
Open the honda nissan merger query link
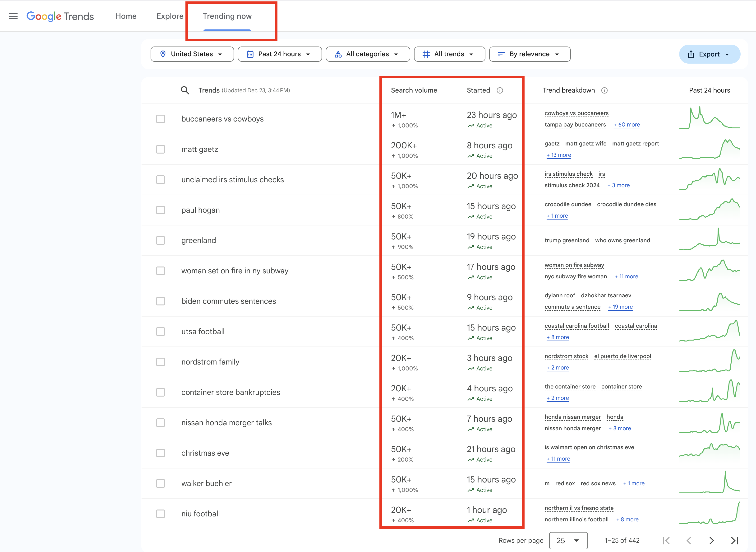pos(573,417)
